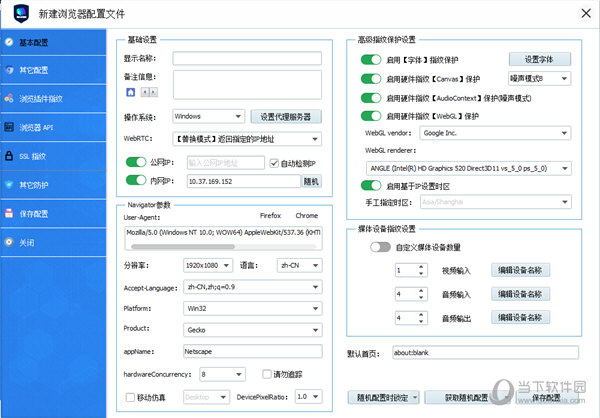600x418 pixels.
Task: Click the 基本配置 sidebar icon
Action: click(9, 43)
